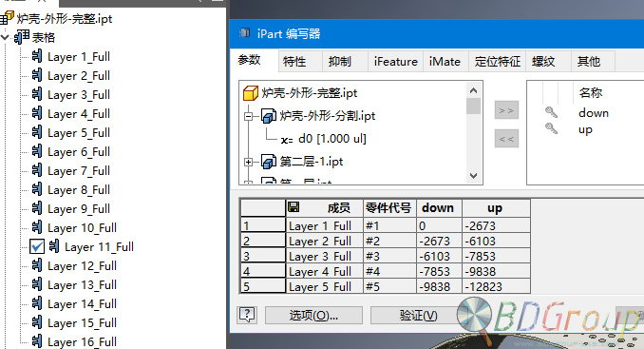
Task: Select the 'down' entry in 名称 list
Action: coord(594,112)
